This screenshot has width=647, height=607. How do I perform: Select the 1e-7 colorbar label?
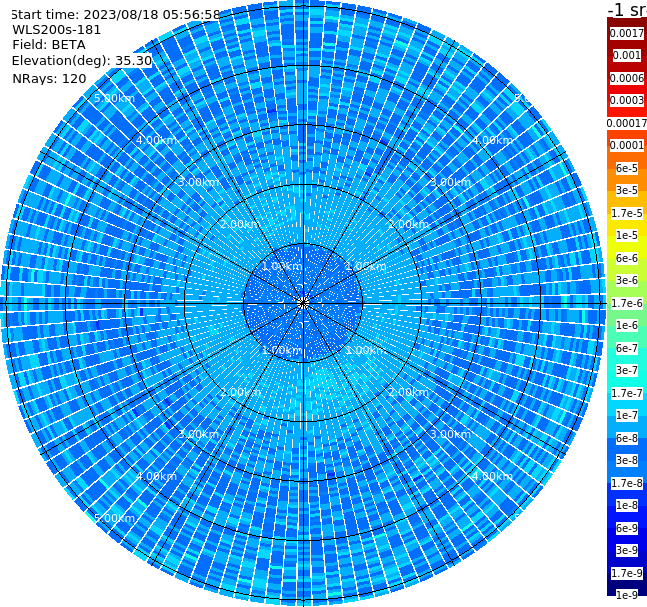pyautogui.click(x=627, y=415)
